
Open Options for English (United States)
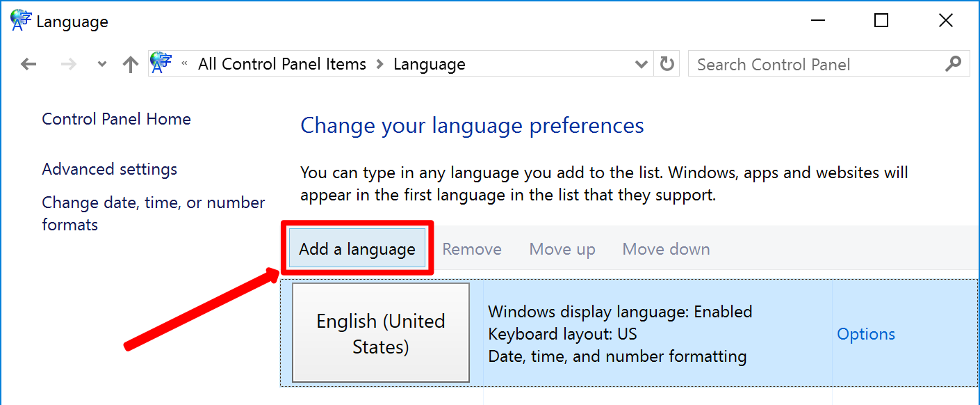865,334
